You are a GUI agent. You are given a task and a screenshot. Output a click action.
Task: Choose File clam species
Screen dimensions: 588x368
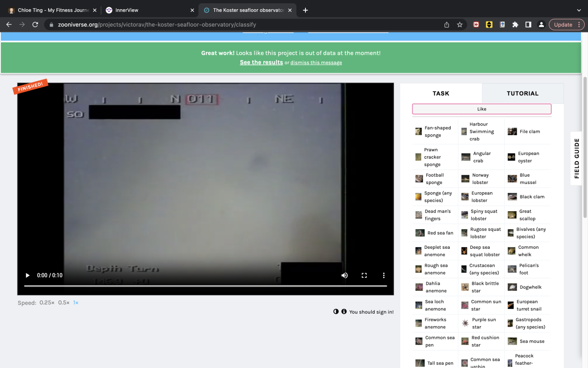[x=527, y=132]
